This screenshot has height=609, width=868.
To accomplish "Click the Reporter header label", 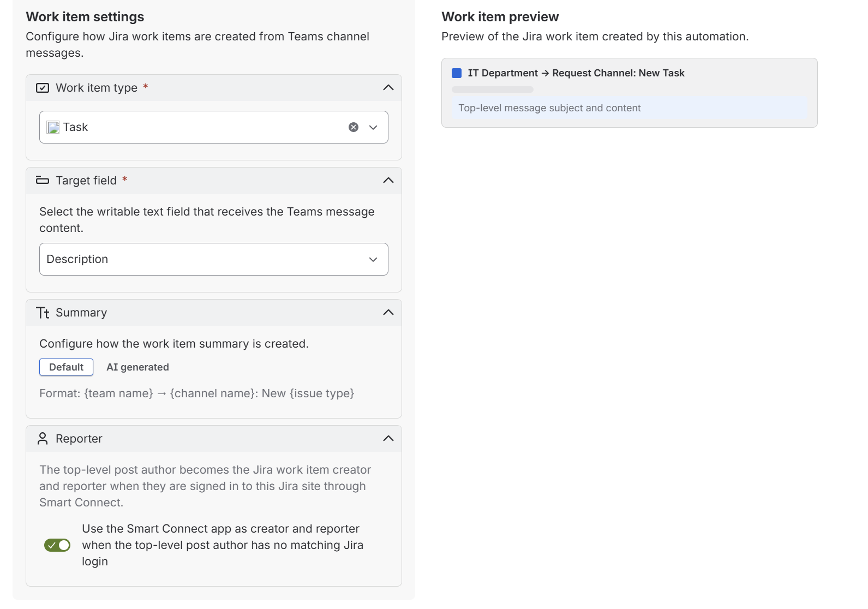I will (x=79, y=439).
